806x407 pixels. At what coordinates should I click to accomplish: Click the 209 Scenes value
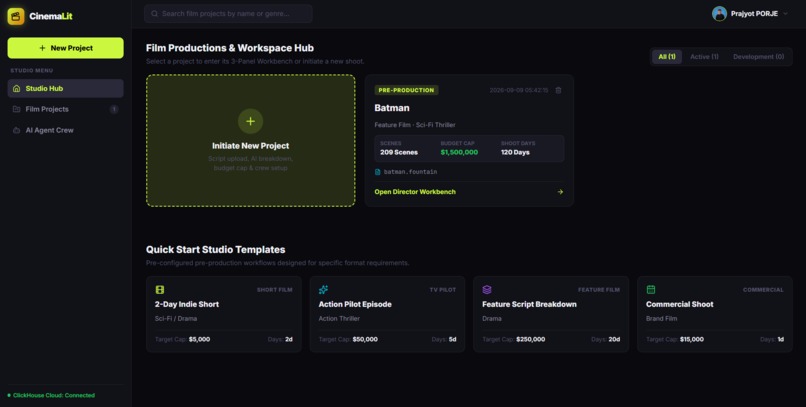pyautogui.click(x=399, y=152)
